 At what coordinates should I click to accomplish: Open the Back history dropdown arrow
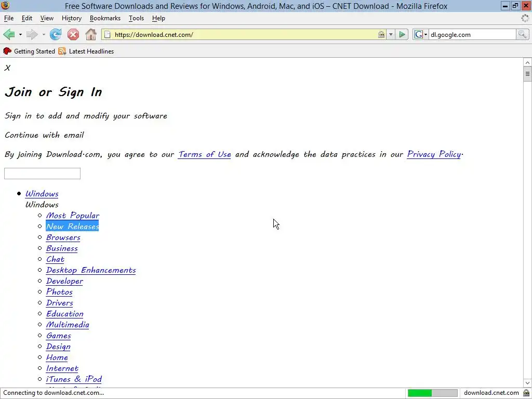(20, 35)
